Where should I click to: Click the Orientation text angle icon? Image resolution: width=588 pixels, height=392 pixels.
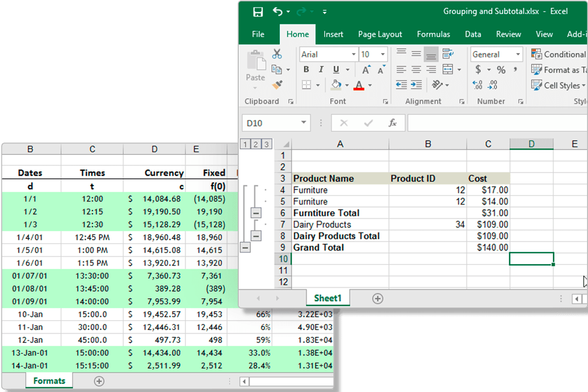(438, 85)
